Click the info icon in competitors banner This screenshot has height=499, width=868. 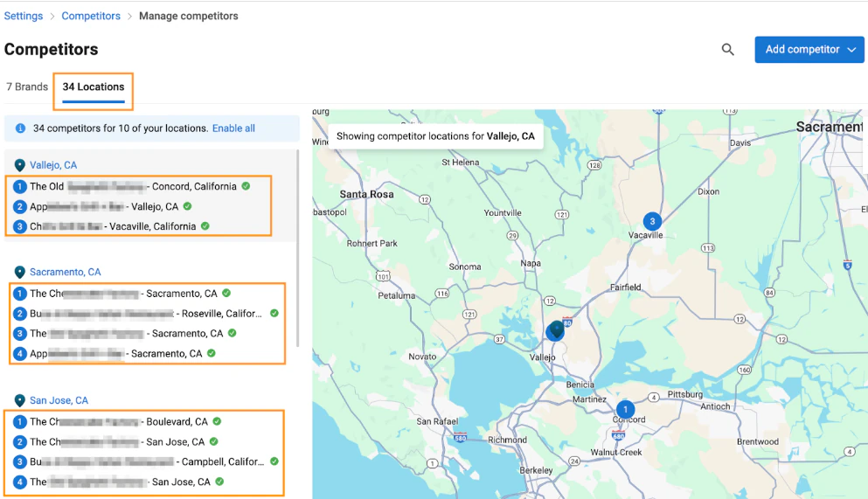coord(20,128)
